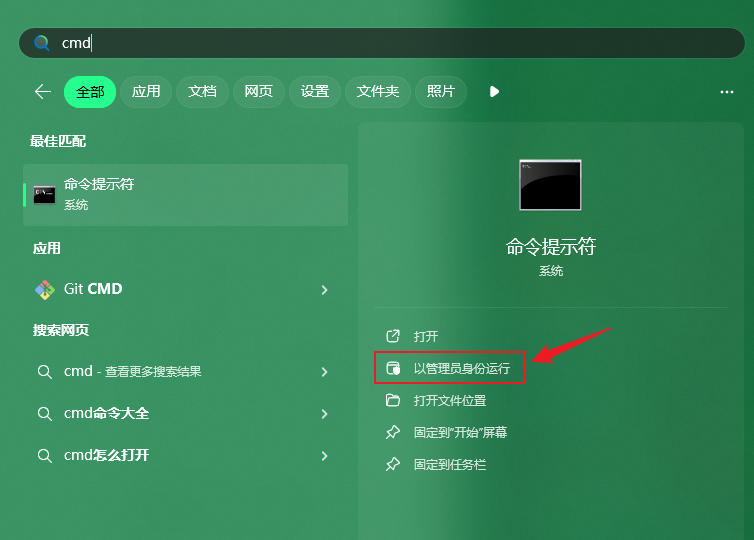Show more filter tabs with play arrow
This screenshot has width=754, height=540.
tap(494, 91)
